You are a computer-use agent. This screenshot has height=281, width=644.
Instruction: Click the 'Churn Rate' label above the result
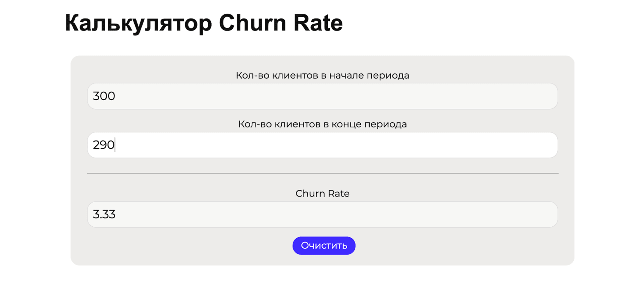(322, 193)
